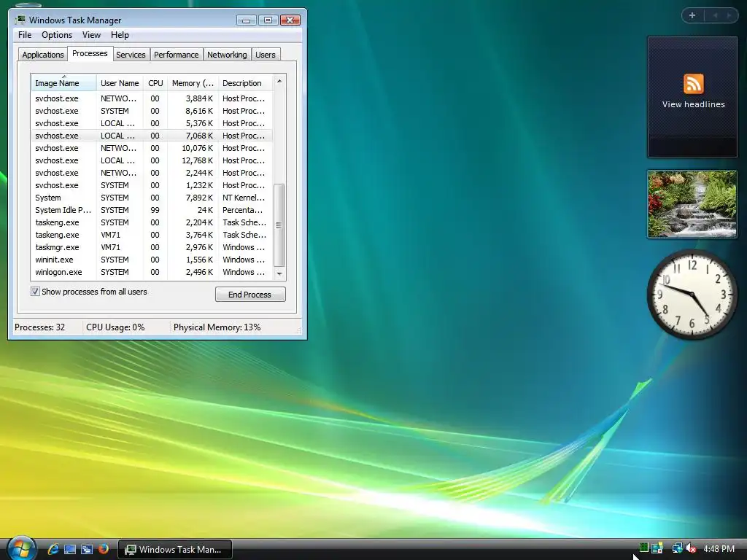Select the taskmgr.exe process row
Screen dimensions: 747x560
pyautogui.click(x=152, y=247)
